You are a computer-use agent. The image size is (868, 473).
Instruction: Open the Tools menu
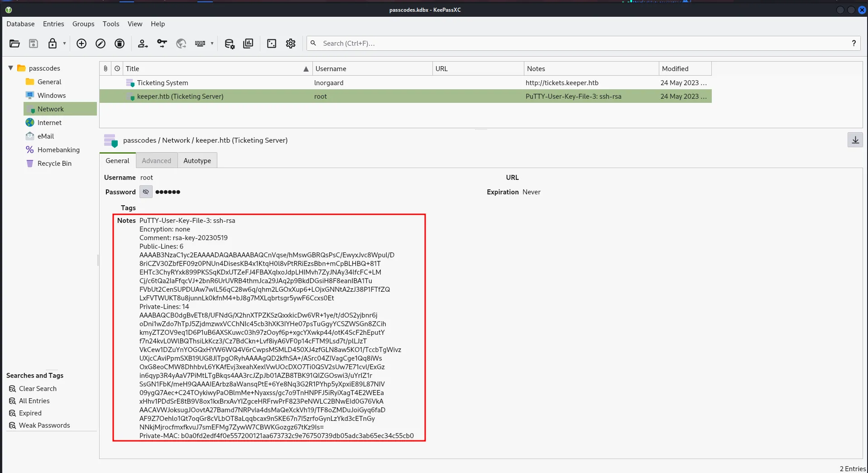tap(111, 24)
